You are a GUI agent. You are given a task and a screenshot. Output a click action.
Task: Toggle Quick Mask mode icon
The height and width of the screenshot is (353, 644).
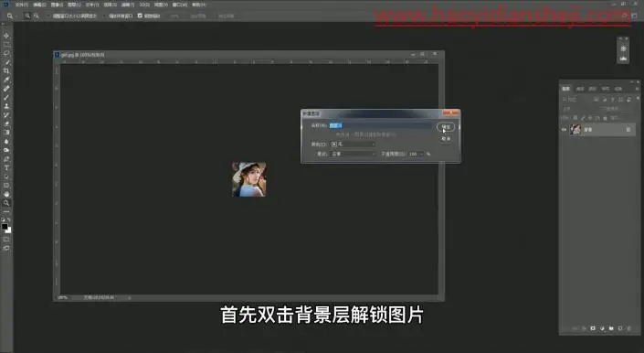(6, 240)
